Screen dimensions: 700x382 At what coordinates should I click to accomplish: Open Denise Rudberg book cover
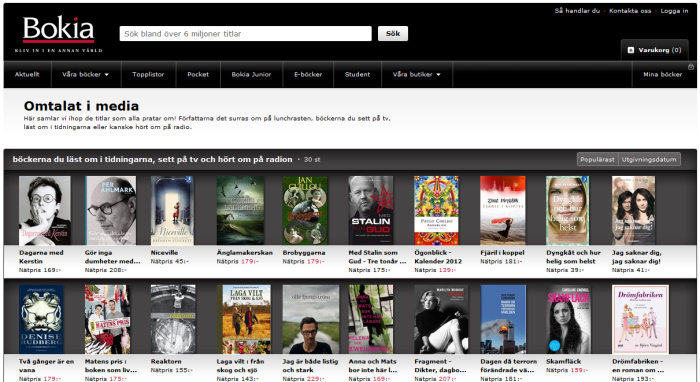click(x=41, y=319)
